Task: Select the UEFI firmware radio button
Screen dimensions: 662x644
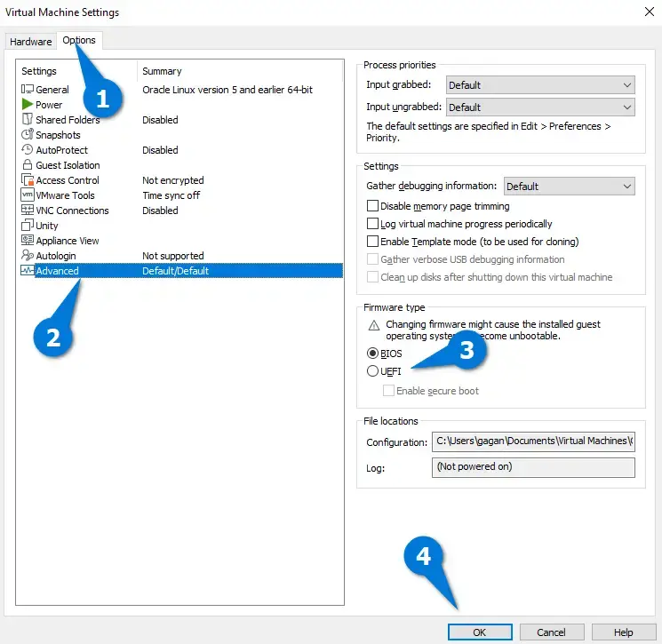Action: [372, 371]
